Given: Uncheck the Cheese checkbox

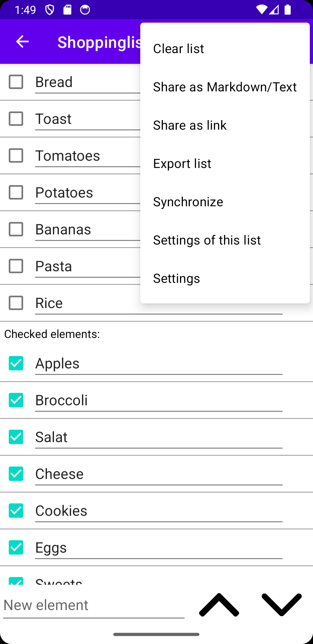Looking at the screenshot, I should click(16, 474).
